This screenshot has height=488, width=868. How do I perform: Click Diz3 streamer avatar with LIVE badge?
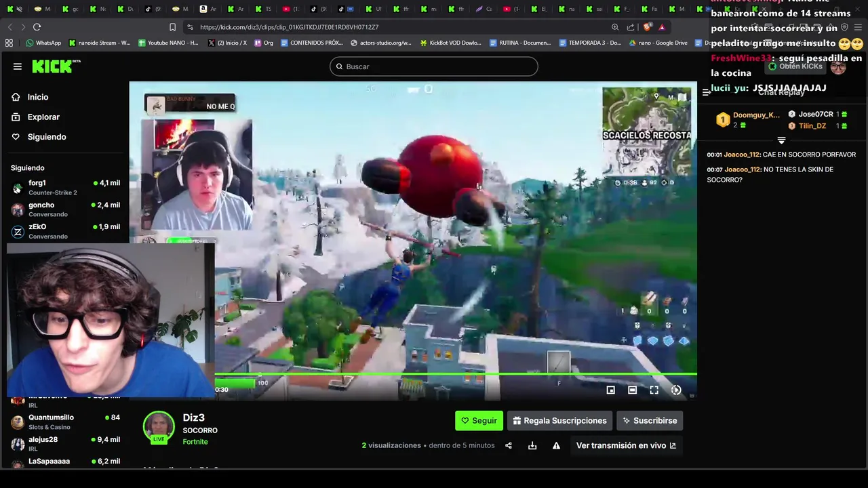coord(159,427)
